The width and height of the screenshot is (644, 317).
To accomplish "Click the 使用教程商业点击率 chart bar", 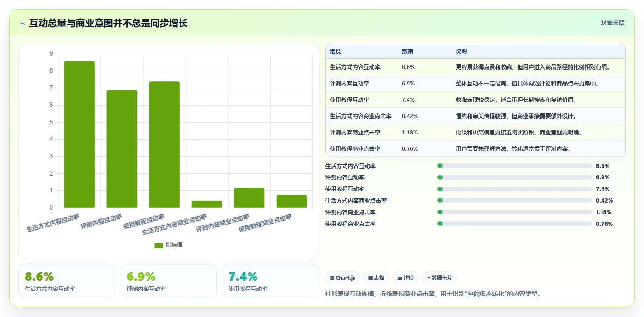I will [x=291, y=201].
